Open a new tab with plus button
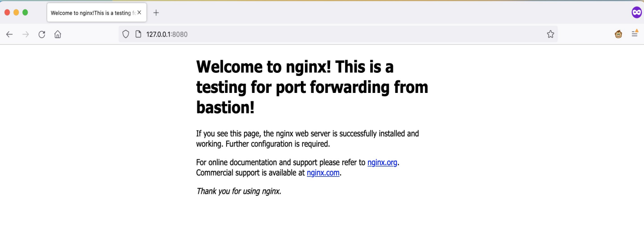Viewport: 644px width, 228px height. coord(156,13)
